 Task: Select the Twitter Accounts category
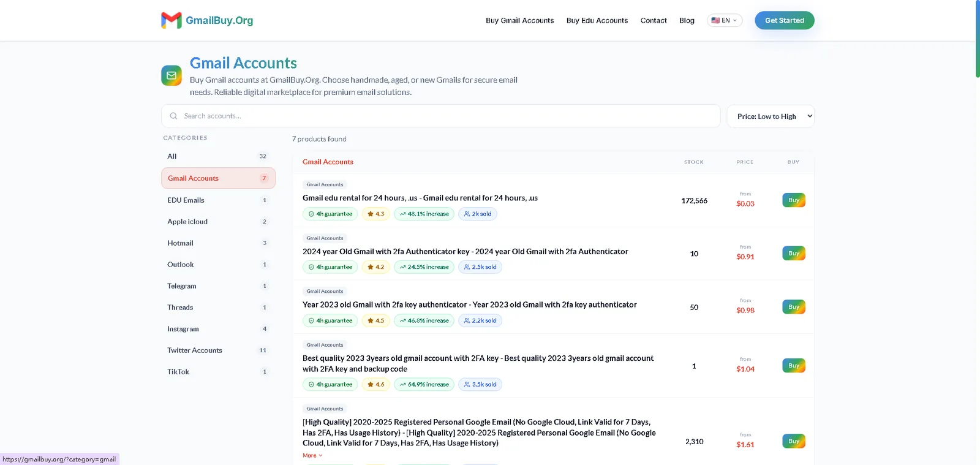pyautogui.click(x=218, y=350)
